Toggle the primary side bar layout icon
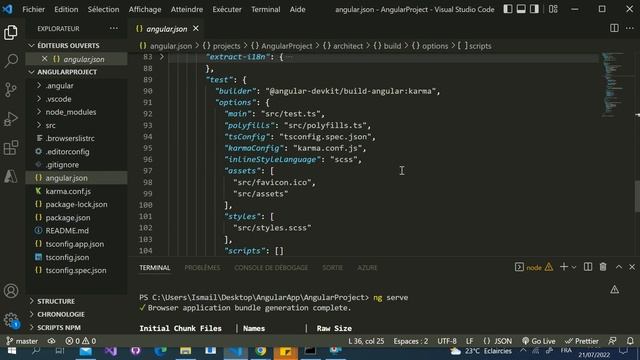 coord(508,9)
